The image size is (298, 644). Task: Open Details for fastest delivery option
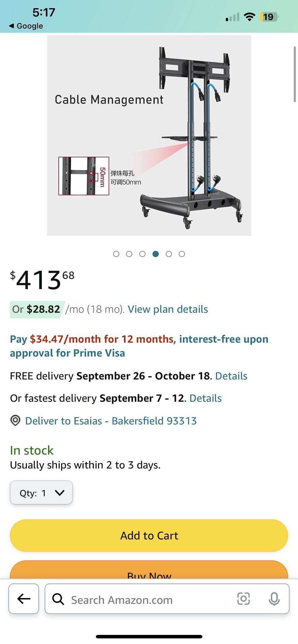[x=206, y=398]
